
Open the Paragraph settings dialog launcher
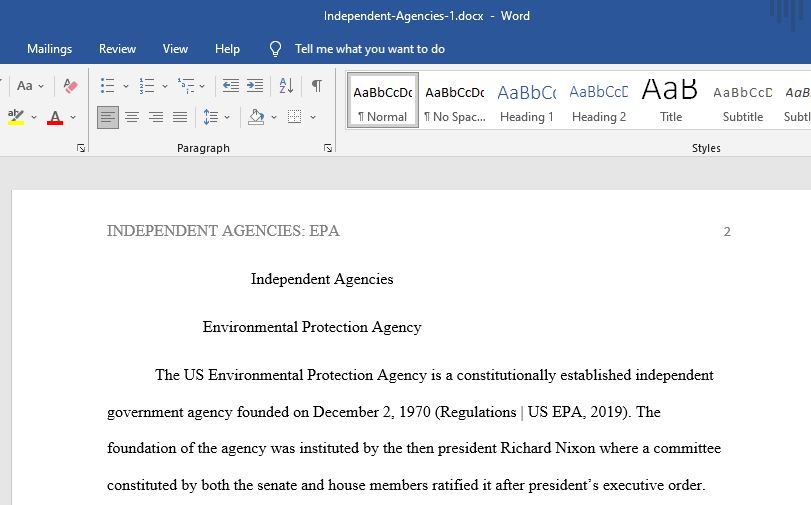tap(327, 148)
